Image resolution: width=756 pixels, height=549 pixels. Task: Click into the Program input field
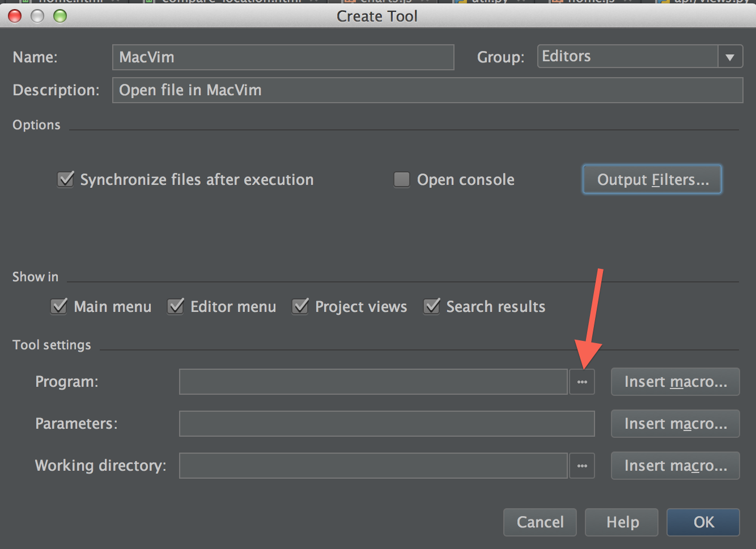coord(373,382)
